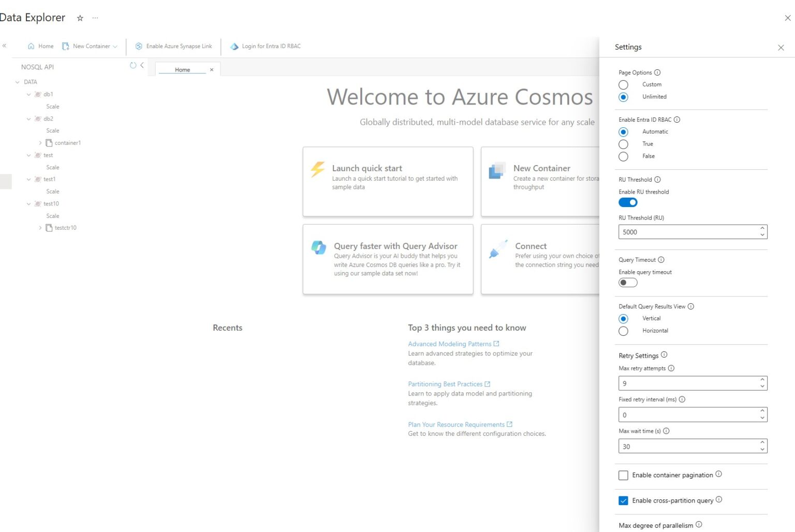Click info icon beside Page Options
This screenshot has height=532, width=795.
click(x=657, y=72)
